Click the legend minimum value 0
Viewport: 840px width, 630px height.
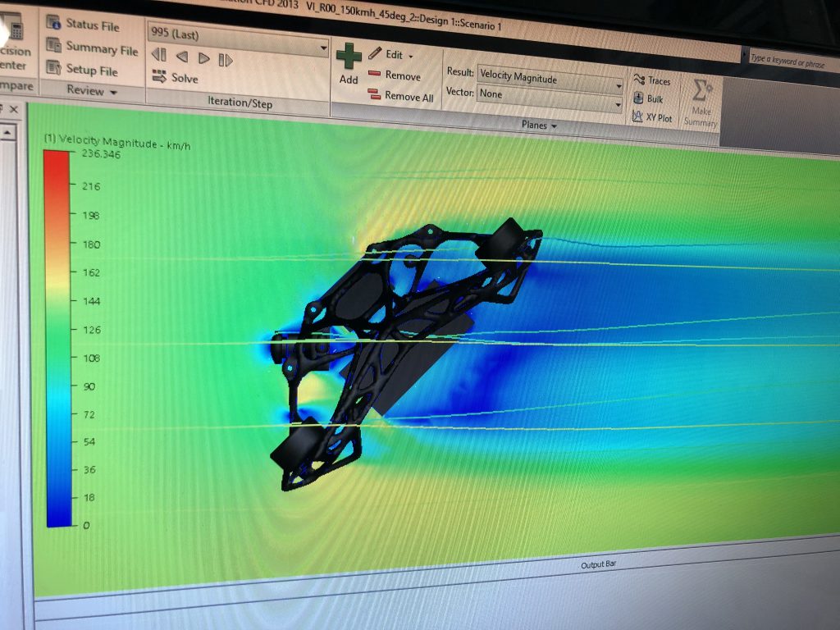(86, 526)
